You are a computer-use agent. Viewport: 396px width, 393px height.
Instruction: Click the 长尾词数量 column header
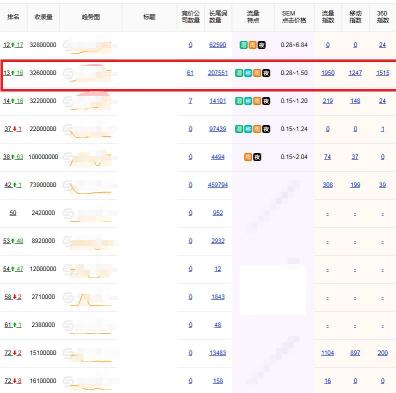point(218,17)
